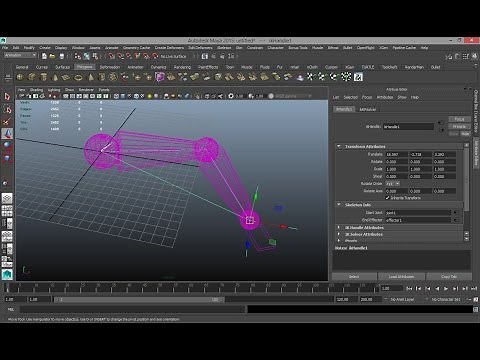Click the Hide button under Presets
480x360 pixels.
[x=465, y=134]
